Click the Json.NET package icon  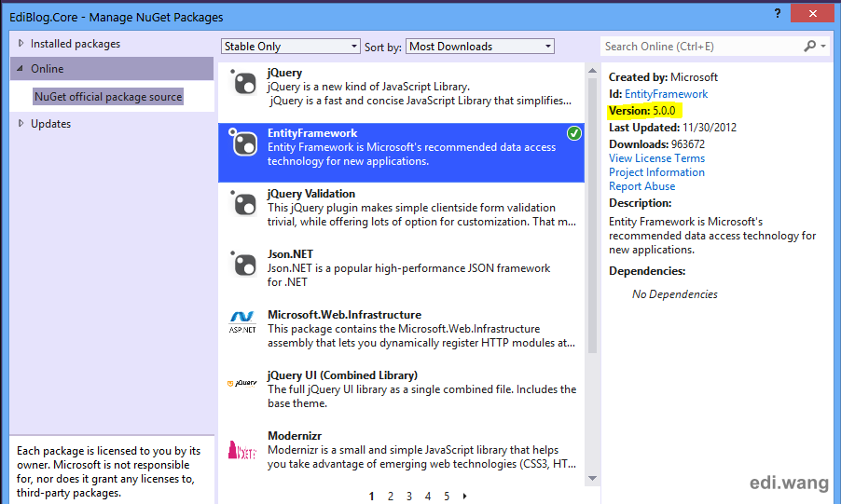point(243,264)
